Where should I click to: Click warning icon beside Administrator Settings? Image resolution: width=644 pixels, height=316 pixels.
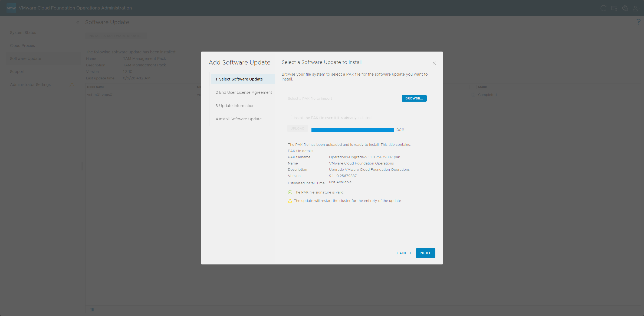coord(72,85)
